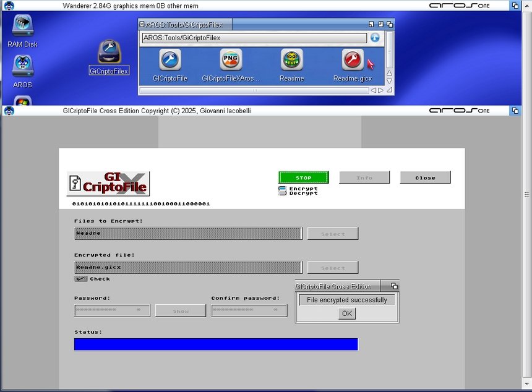The height and width of the screenshot is (392, 532).
Task: Click the "File encrypted successfully" message text
Action: 347,300
